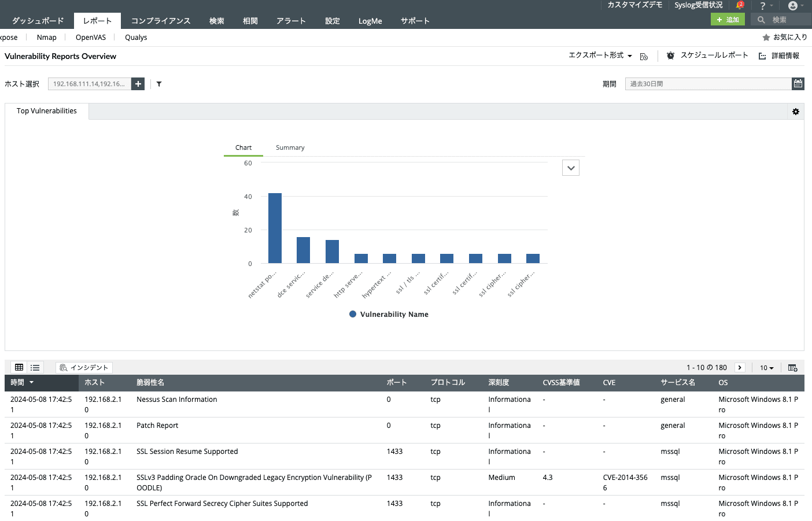
Task: Click the alarm clock icon for スケジュールレポート
Action: 670,56
